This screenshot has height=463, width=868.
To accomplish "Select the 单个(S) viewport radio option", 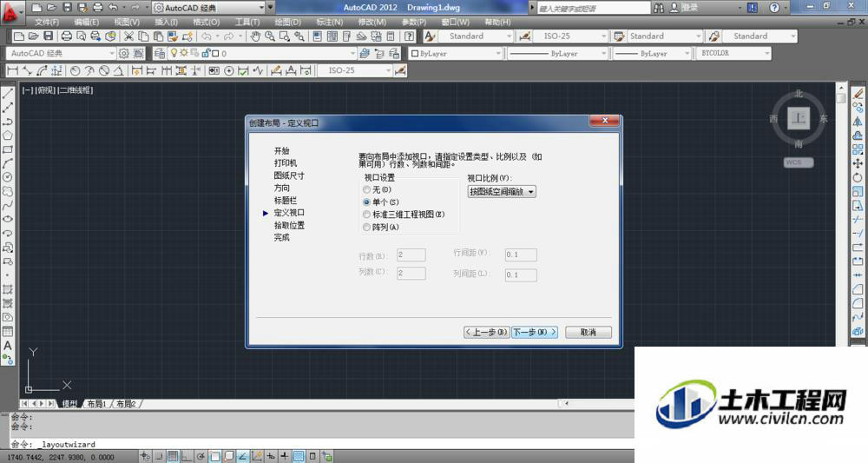I will [366, 202].
